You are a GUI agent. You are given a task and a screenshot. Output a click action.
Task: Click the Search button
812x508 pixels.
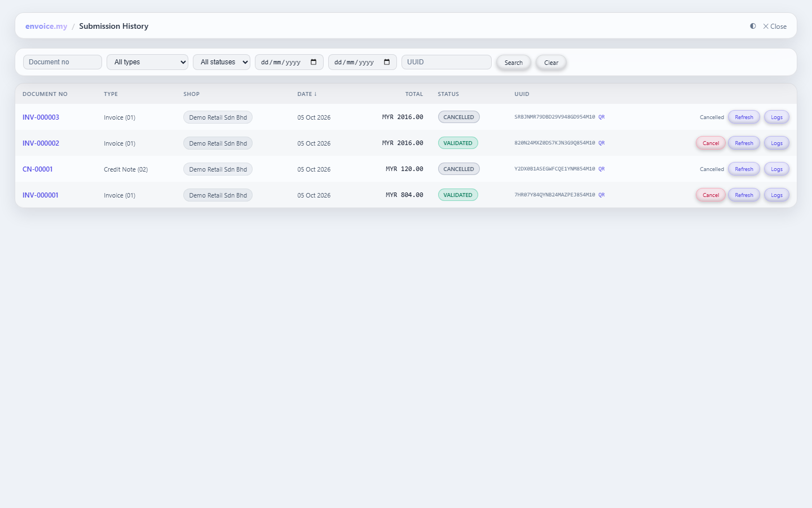click(514, 63)
